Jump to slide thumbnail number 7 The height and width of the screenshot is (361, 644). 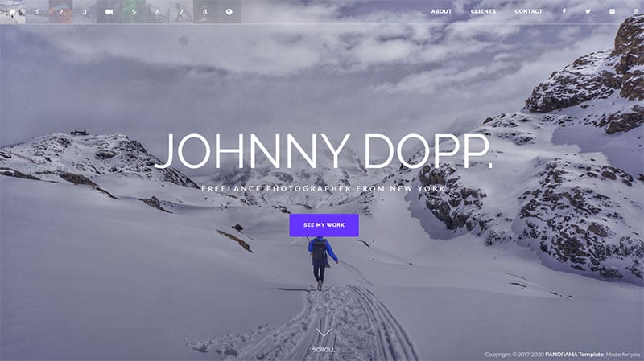pyautogui.click(x=181, y=12)
